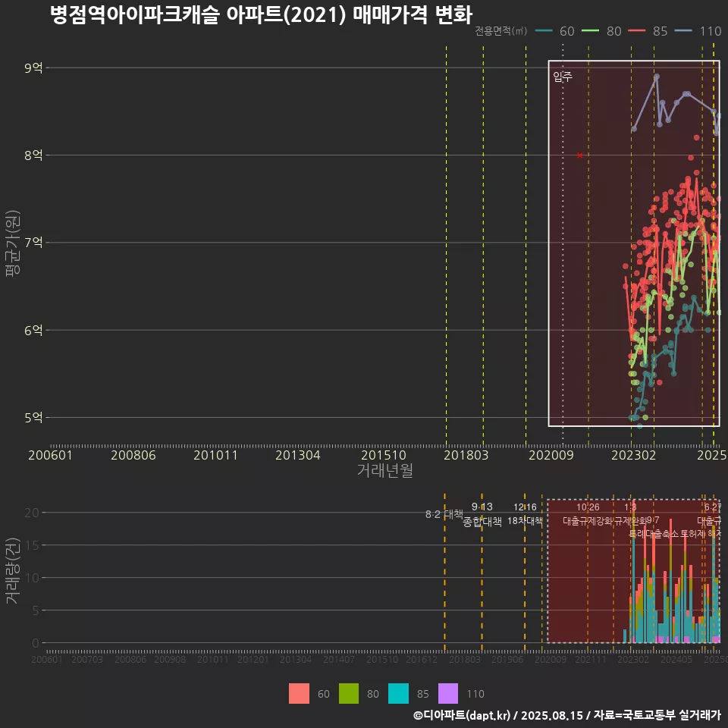This screenshot has height=728, width=728.
Task: Click the '입주' marker label in price chart
Action: (563, 77)
